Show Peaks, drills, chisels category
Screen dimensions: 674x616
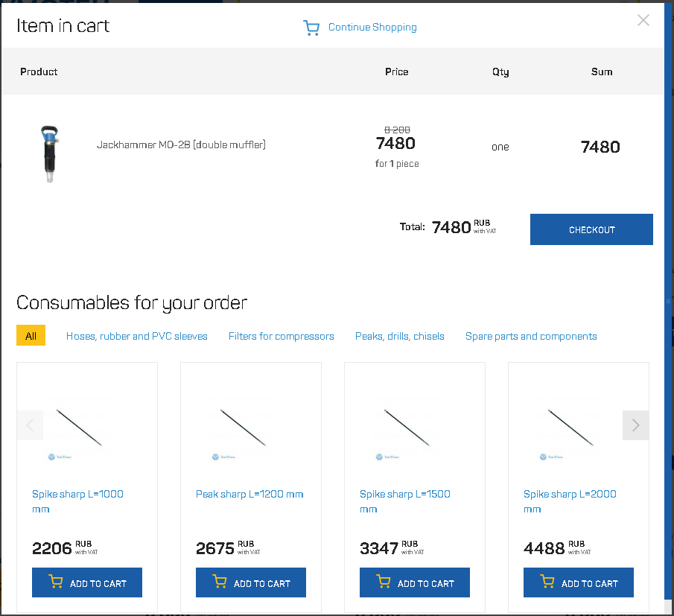pos(399,336)
